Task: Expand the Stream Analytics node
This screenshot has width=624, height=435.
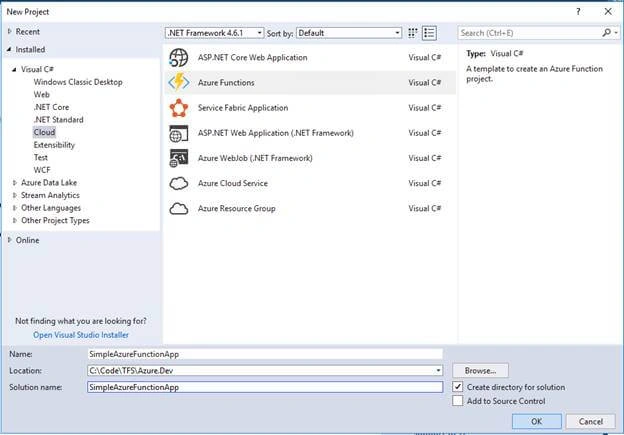Action: click(x=15, y=195)
